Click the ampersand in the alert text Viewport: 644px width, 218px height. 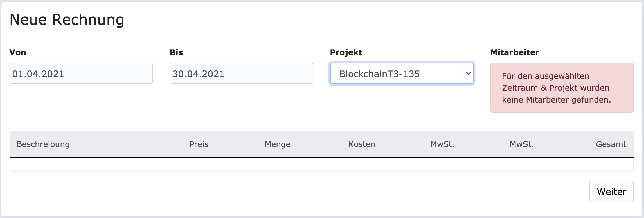[x=544, y=88]
